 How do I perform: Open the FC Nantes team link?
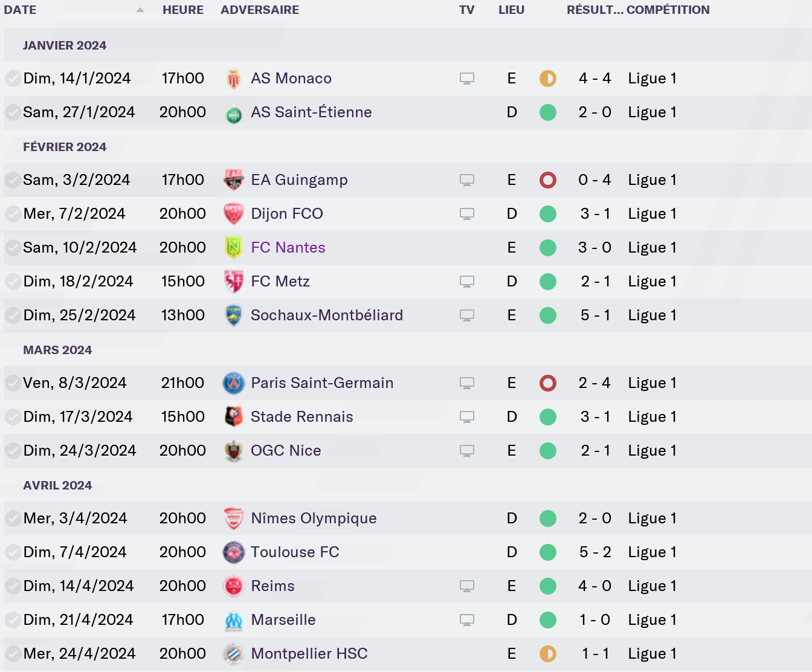288,248
